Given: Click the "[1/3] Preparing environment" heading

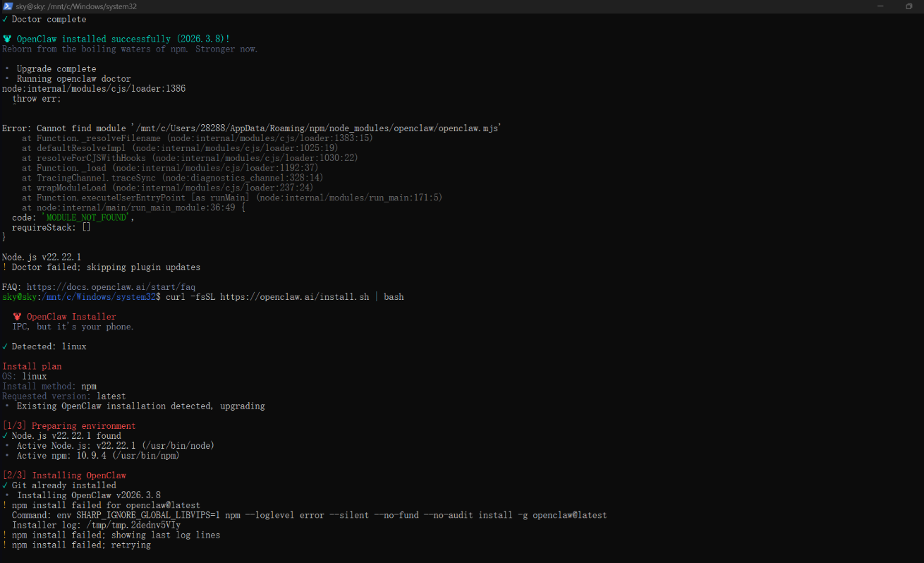Looking at the screenshot, I should (x=69, y=426).
